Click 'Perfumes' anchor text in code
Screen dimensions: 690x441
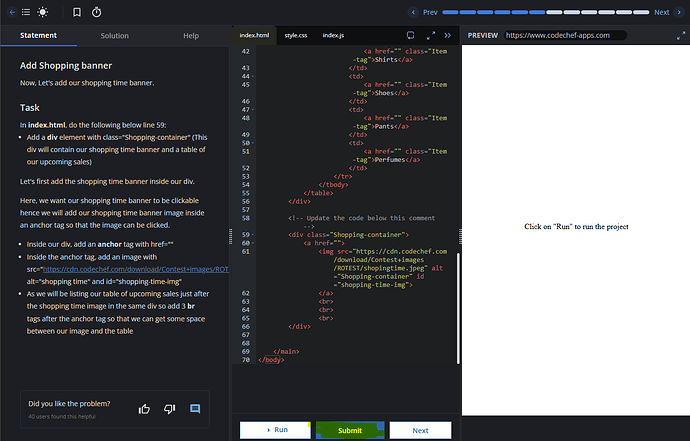[389, 160]
